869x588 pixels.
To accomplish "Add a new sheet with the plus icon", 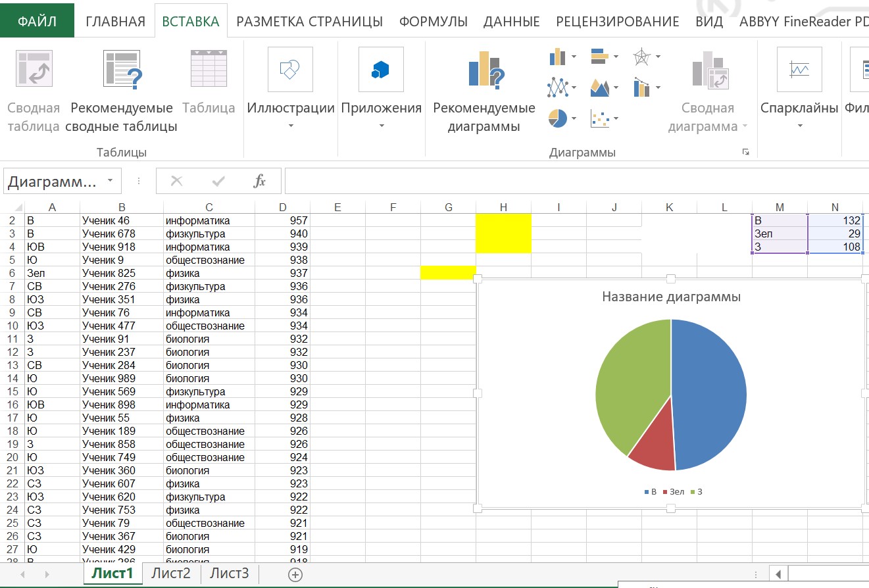I will pos(295,574).
